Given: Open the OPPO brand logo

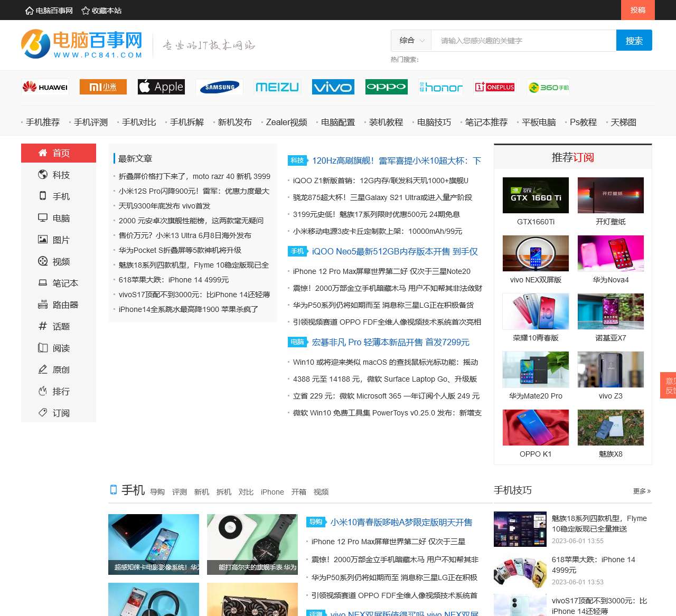Looking at the screenshot, I should pyautogui.click(x=387, y=87).
